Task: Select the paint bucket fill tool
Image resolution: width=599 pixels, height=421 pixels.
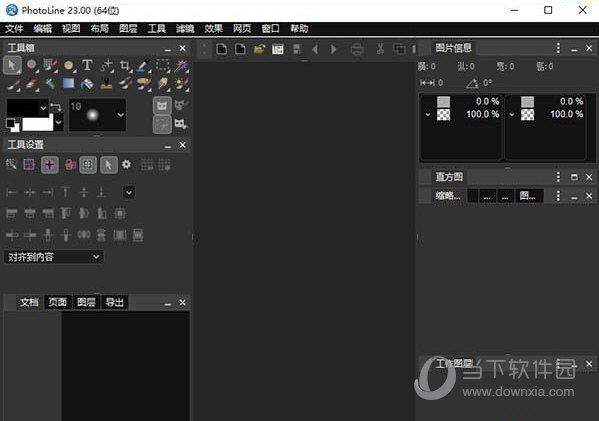Action: coord(87,83)
